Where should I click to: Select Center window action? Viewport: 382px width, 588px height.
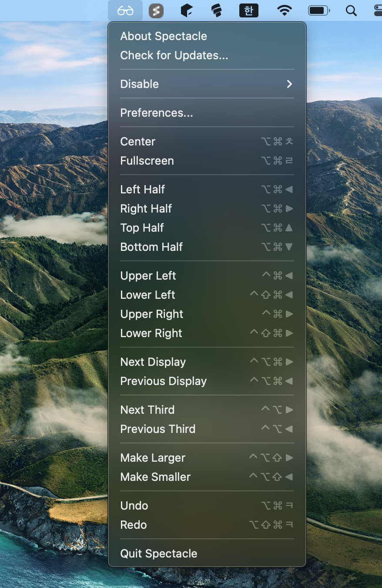(207, 142)
